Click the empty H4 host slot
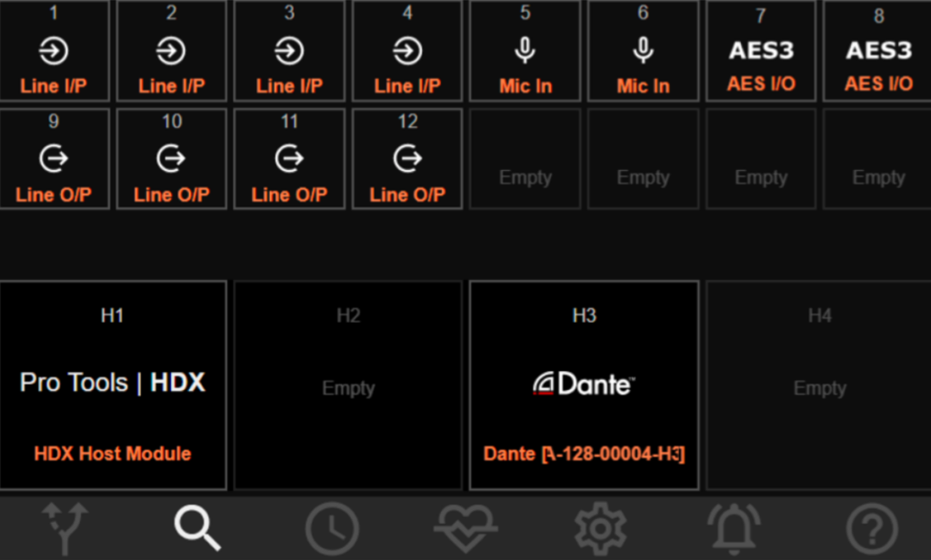 pos(819,385)
